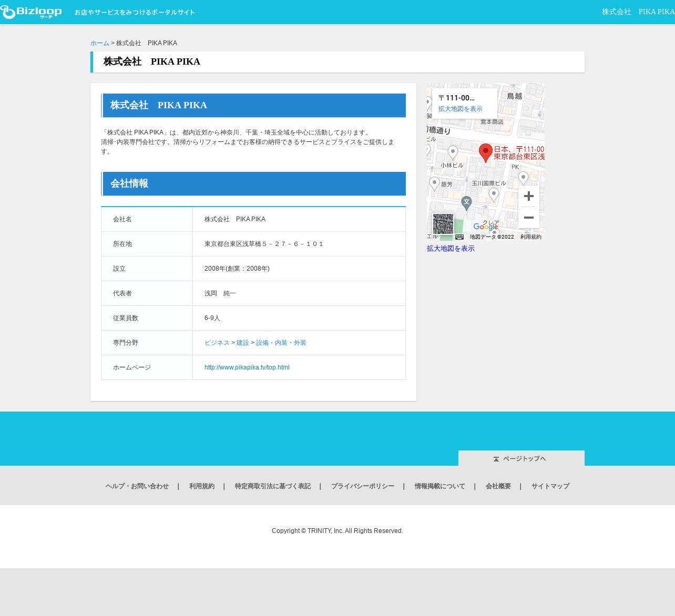Screen dimensions: 675x616
Task: Click the ホームページ row label
Action: coord(132,367)
